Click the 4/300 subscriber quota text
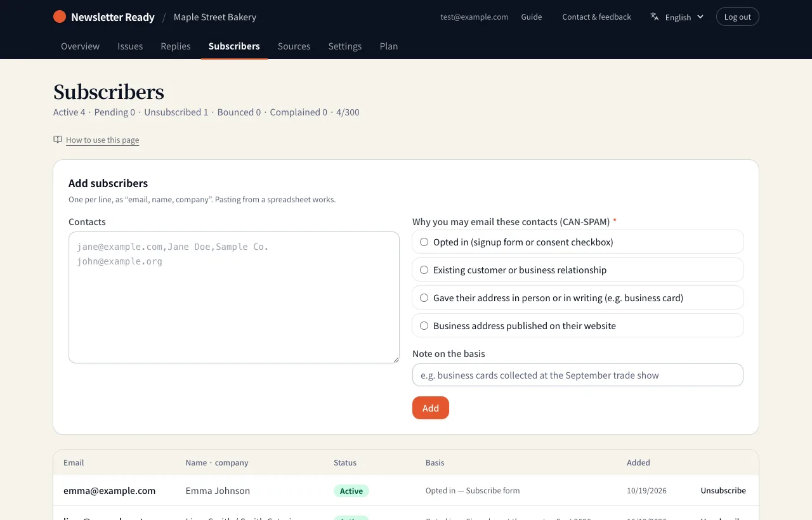Image resolution: width=812 pixels, height=520 pixels. tap(348, 112)
